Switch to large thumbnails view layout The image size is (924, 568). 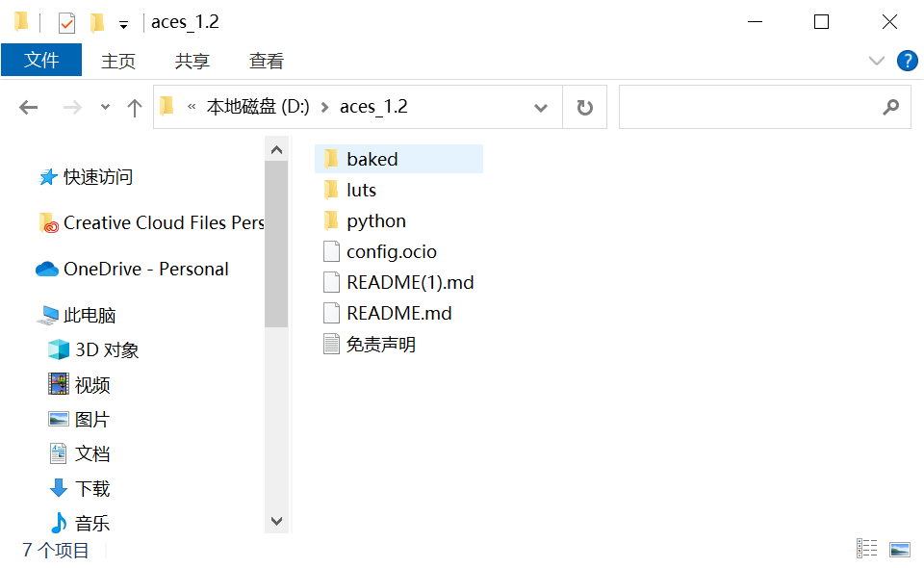900,549
